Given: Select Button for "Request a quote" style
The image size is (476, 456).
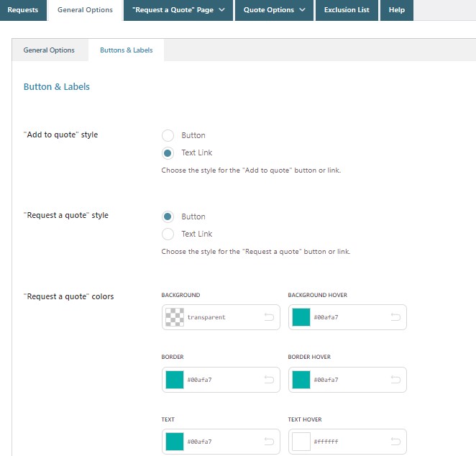Looking at the screenshot, I should pos(168,216).
